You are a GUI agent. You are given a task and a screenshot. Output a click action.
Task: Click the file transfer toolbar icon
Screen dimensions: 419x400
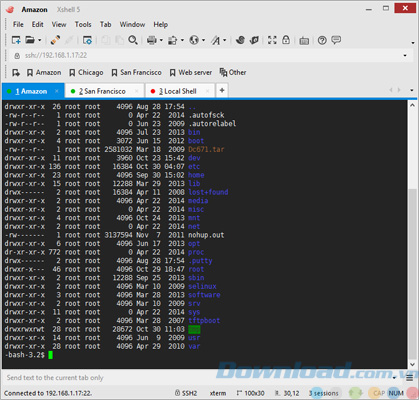tap(173, 40)
